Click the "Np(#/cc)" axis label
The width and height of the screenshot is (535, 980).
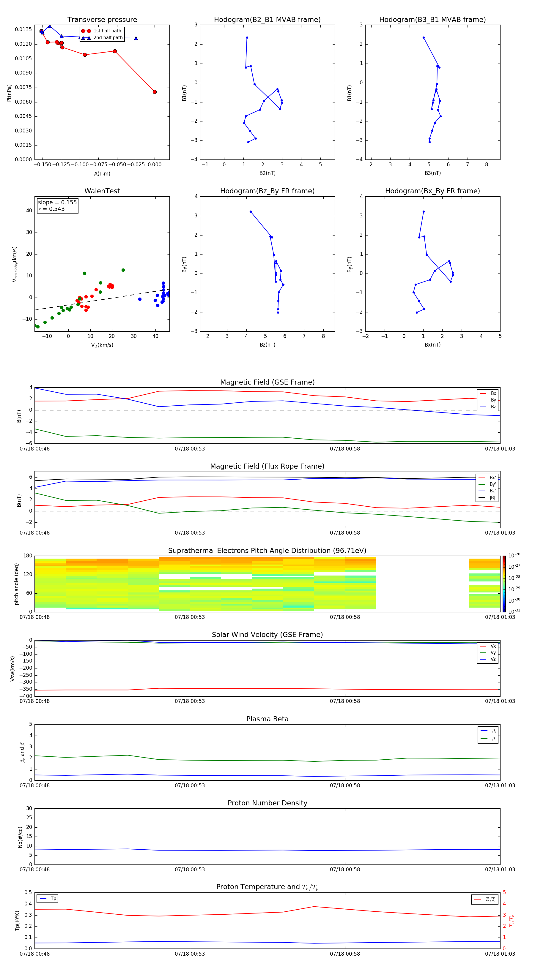pos(20,837)
